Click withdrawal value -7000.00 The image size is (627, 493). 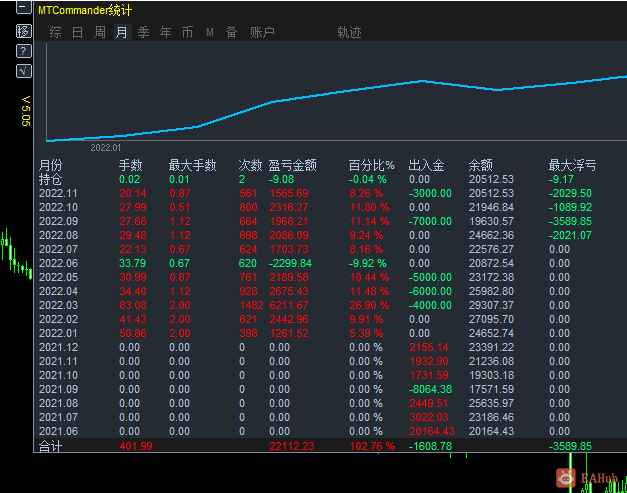[430, 222]
